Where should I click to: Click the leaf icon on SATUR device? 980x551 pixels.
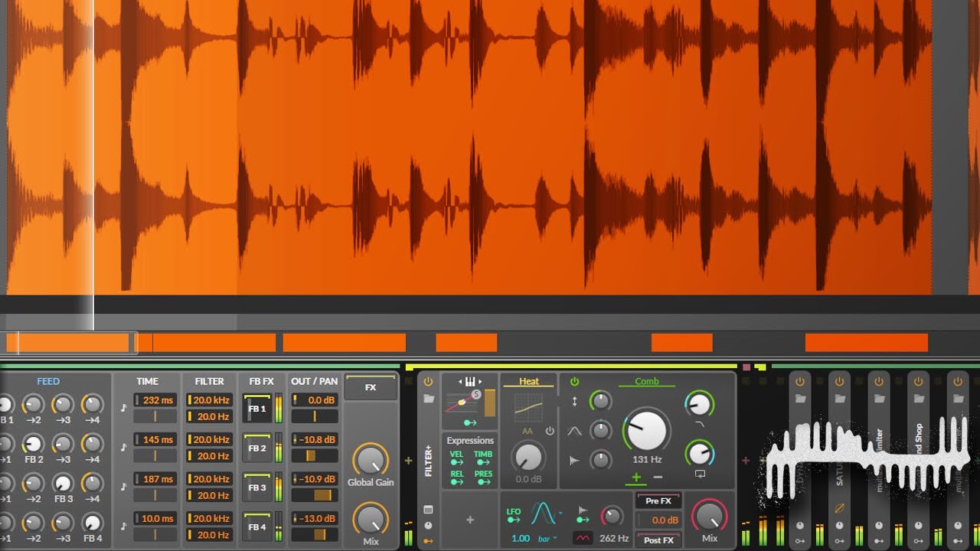[x=839, y=507]
